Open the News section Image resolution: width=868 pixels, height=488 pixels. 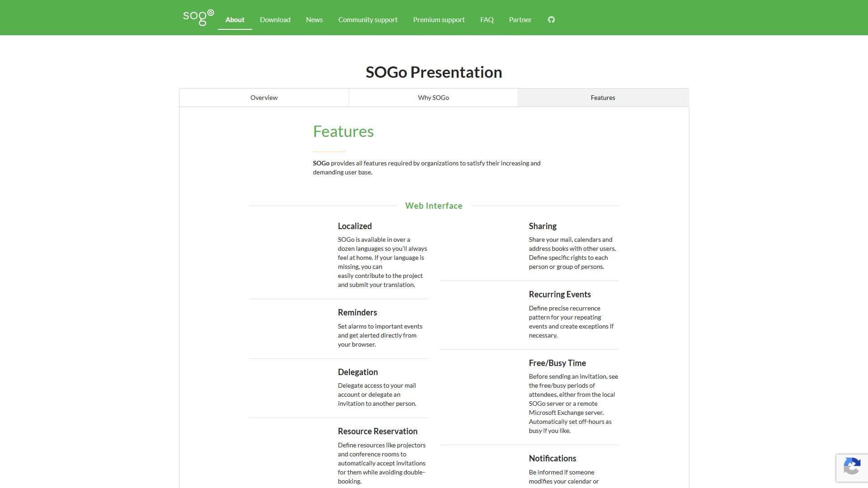[x=314, y=19]
